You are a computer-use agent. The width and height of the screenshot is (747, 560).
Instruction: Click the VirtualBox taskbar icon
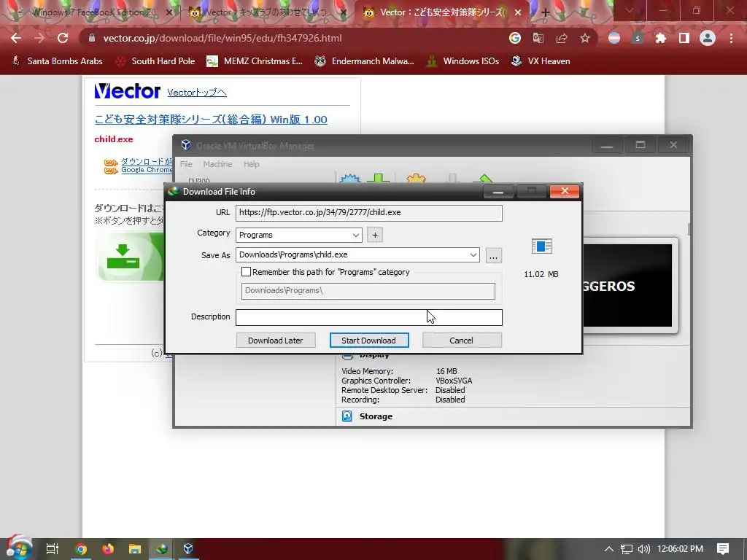(188, 549)
